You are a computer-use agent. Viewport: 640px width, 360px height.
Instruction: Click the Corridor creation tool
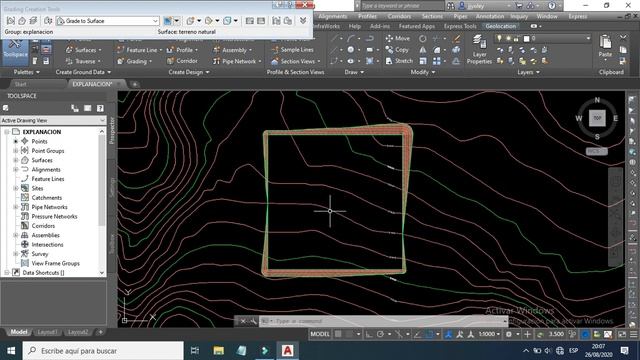182,61
